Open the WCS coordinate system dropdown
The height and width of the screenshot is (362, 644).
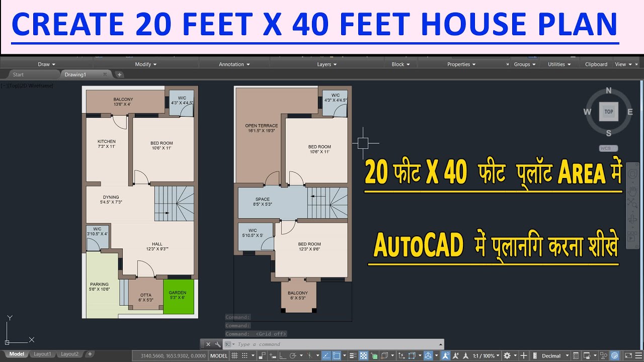tap(608, 148)
